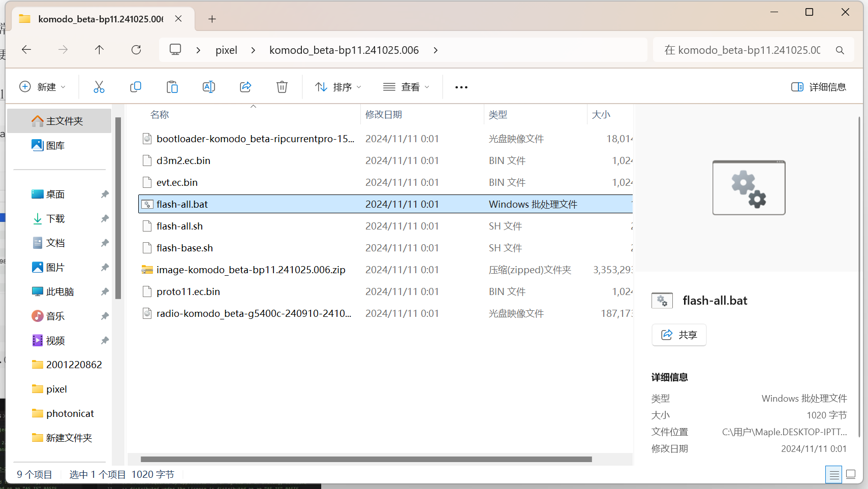
Task: Go back using the back arrow
Action: click(x=26, y=49)
